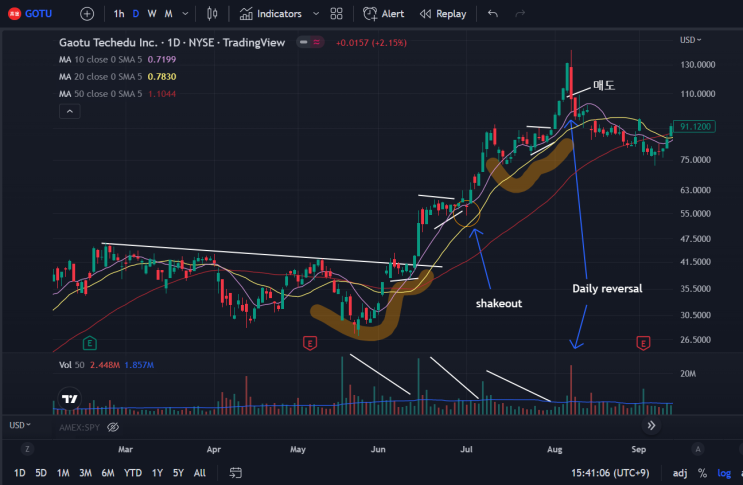Open the USD currency dropdown on price axis
Screen dimensions: 743x485
[690, 40]
